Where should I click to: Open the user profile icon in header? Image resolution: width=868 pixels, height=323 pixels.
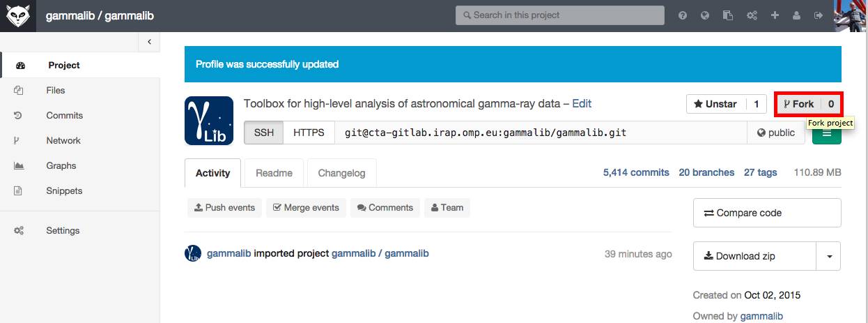click(x=797, y=15)
